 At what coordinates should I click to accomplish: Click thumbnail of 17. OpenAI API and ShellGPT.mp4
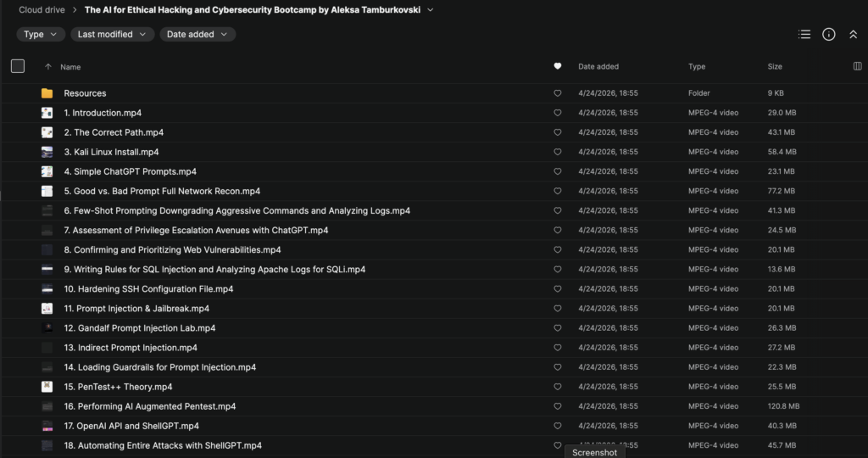point(47,426)
